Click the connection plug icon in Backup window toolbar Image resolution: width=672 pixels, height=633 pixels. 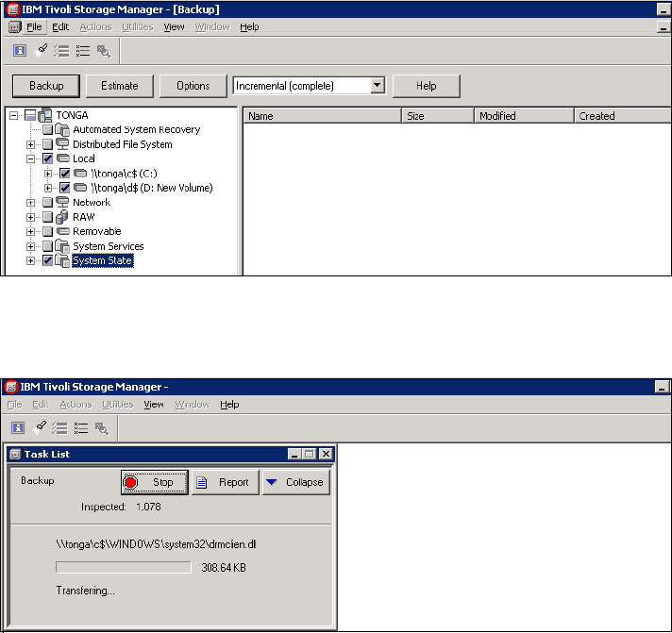tap(41, 51)
